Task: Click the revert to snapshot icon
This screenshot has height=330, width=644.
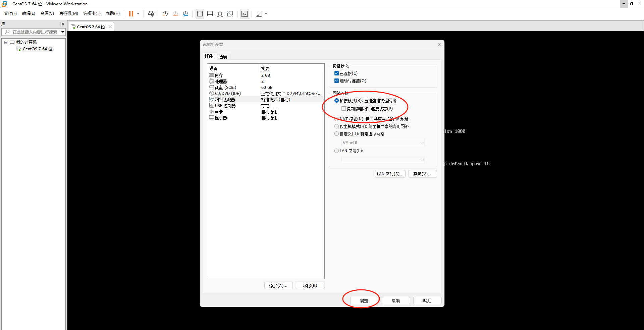Action: pyautogui.click(x=175, y=14)
